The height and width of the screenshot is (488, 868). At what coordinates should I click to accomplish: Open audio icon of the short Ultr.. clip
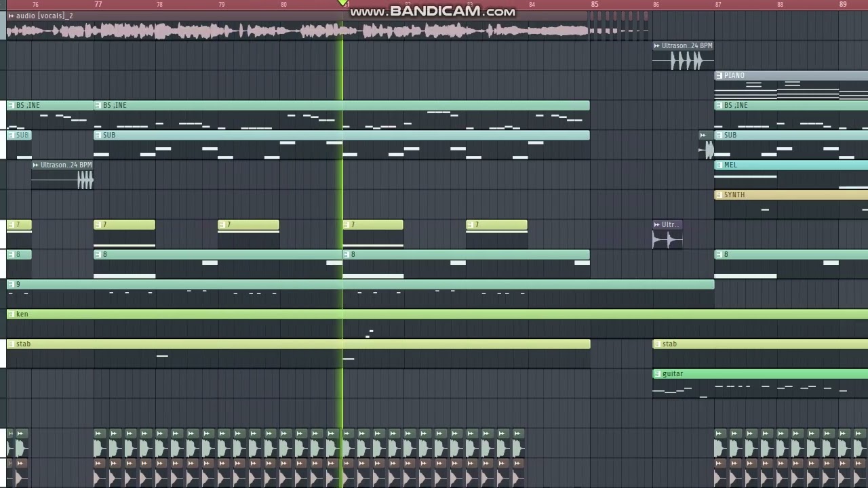click(x=657, y=224)
